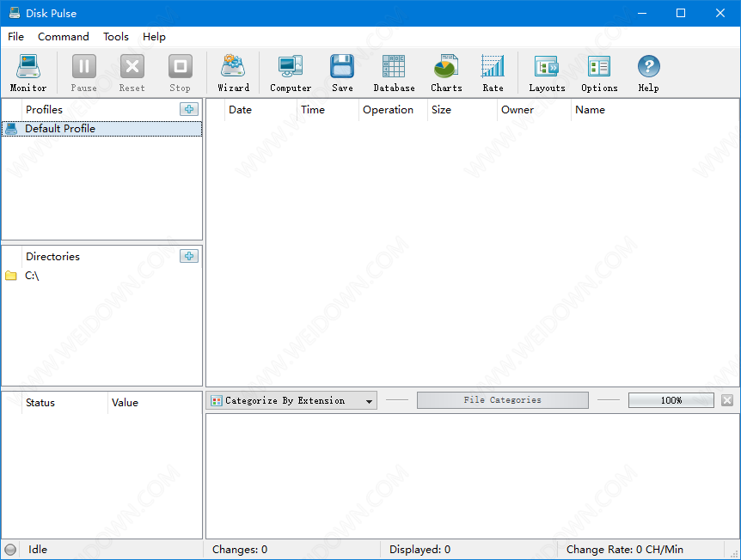The width and height of the screenshot is (741, 560).
Task: Sort by the Size column header
Action: pos(462,110)
